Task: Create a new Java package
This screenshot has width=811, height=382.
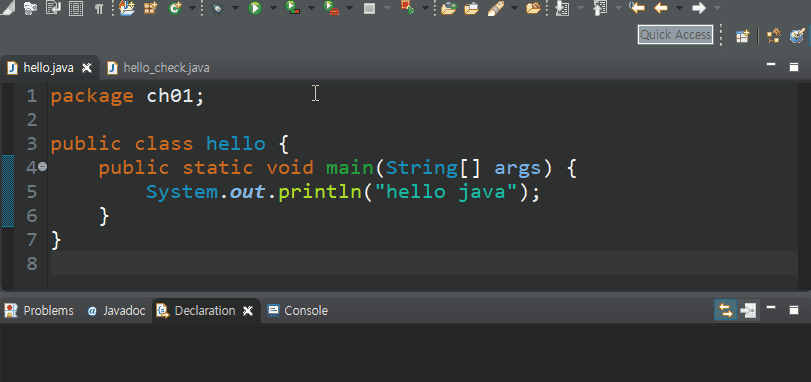Action: (x=151, y=8)
